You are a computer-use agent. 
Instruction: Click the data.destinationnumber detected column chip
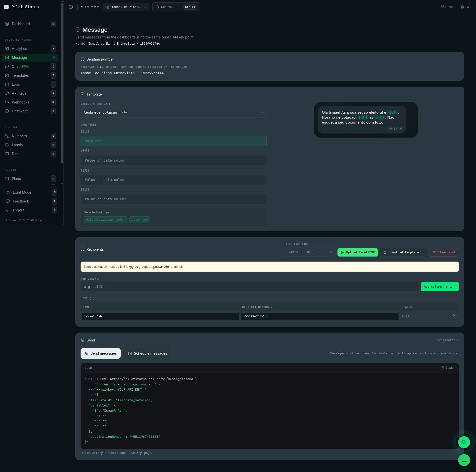point(106,220)
